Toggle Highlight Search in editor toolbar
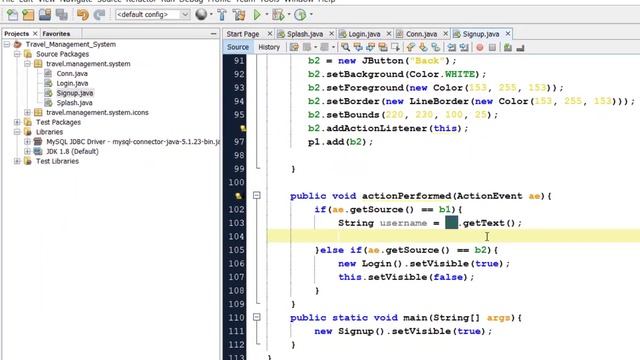The width and height of the screenshot is (640, 360). click(x=383, y=47)
